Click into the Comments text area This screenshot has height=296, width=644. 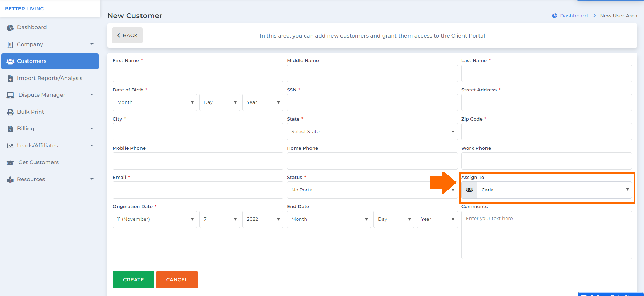click(547, 235)
